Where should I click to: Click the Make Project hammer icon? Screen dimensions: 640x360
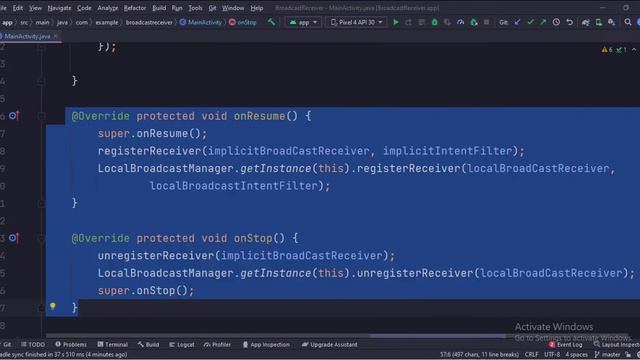(x=271, y=22)
